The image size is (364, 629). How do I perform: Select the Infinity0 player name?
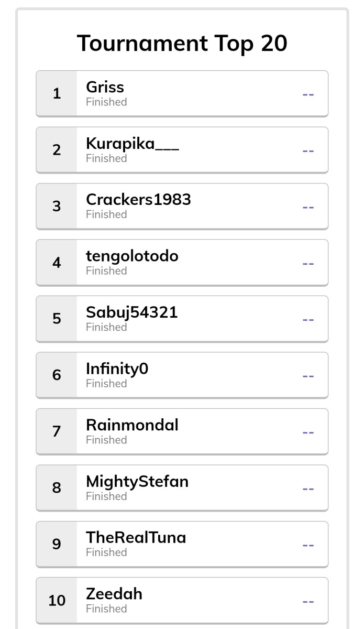(117, 369)
